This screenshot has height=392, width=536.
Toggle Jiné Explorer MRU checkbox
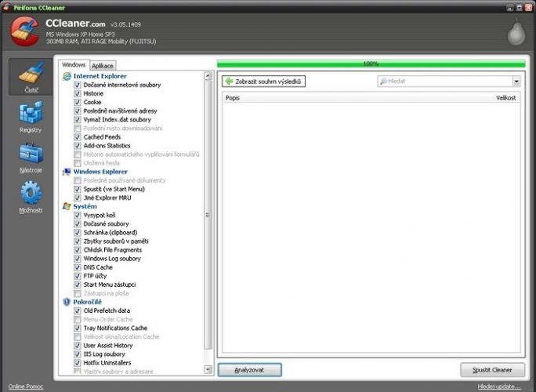[x=78, y=198]
